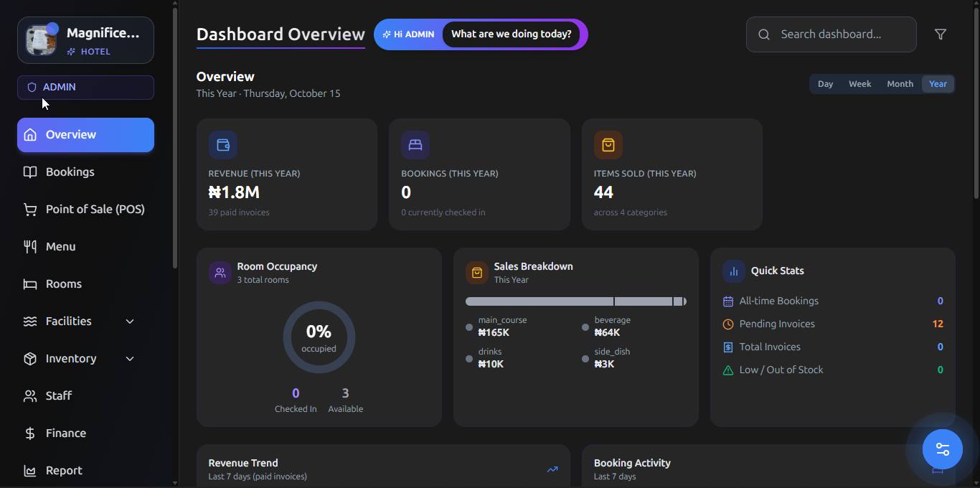
Task: Open the Rooms section
Action: coord(85,284)
